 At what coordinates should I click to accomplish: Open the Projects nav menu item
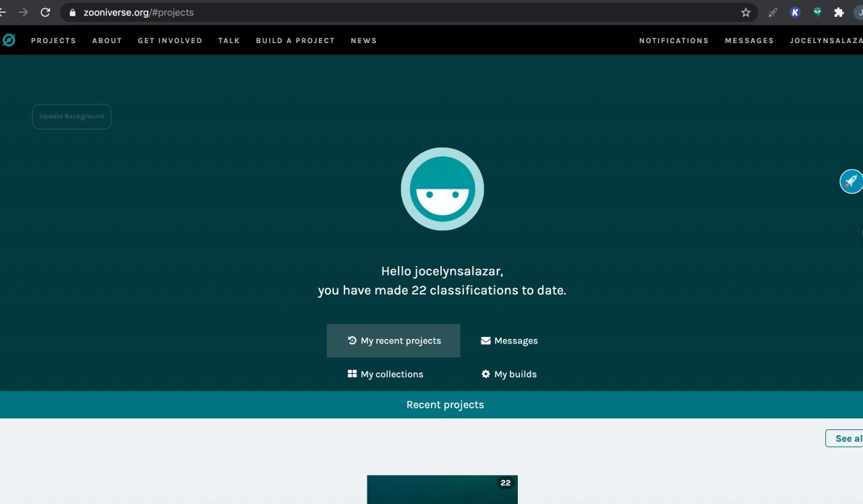pyautogui.click(x=53, y=40)
